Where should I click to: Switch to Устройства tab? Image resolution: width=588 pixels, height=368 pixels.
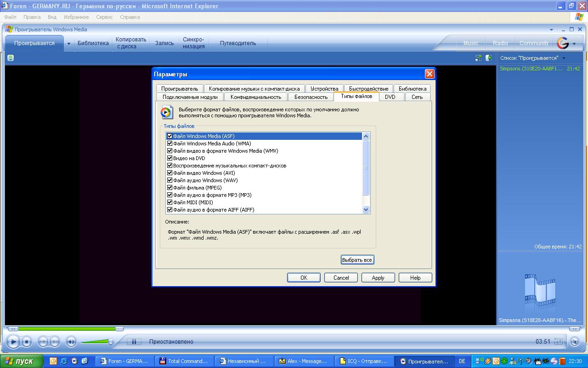tap(324, 89)
